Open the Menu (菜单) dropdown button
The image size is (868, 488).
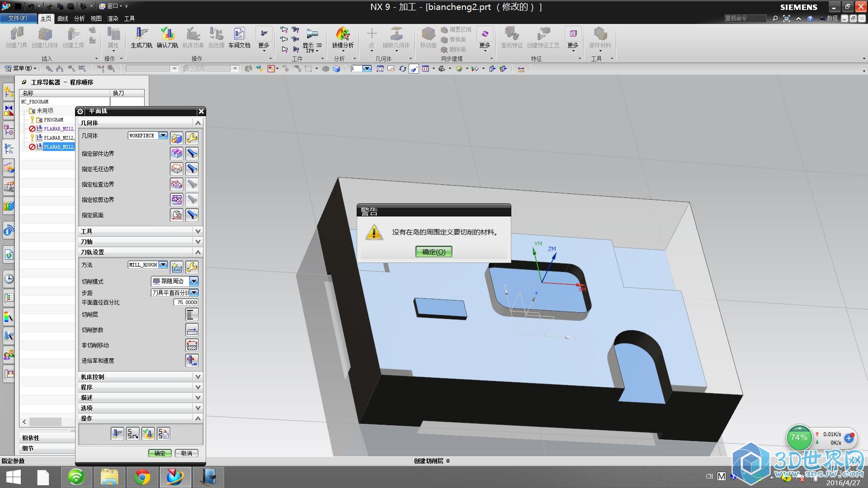click(20, 69)
